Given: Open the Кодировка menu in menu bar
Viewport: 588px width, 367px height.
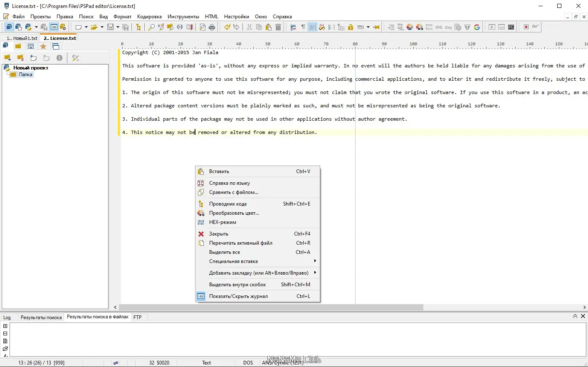Looking at the screenshot, I should coord(149,17).
